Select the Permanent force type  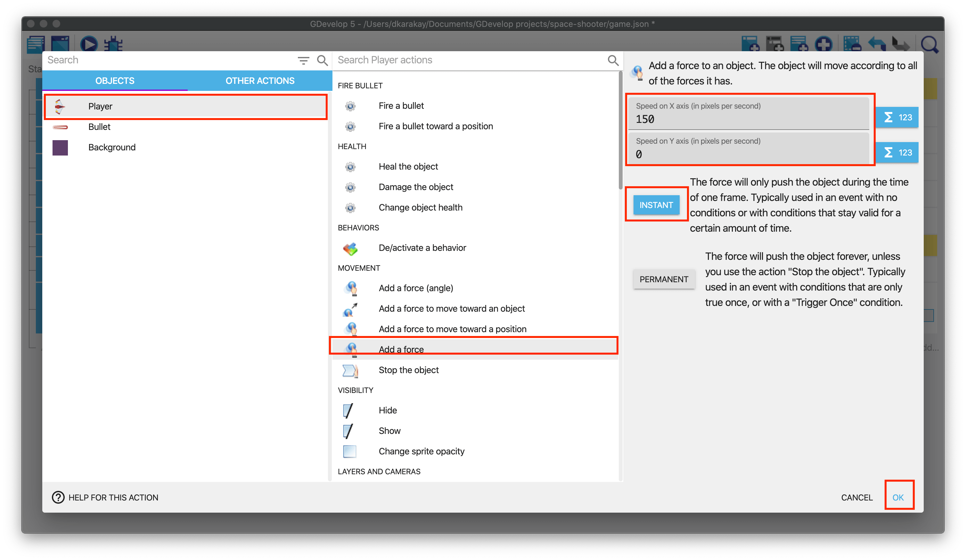point(664,279)
